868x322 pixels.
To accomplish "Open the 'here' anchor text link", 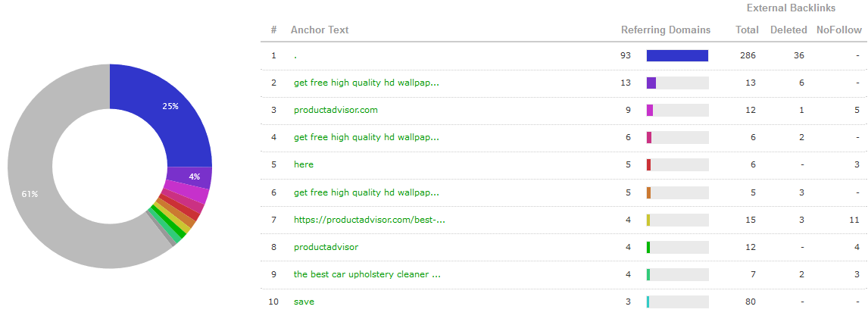I will 304,165.
